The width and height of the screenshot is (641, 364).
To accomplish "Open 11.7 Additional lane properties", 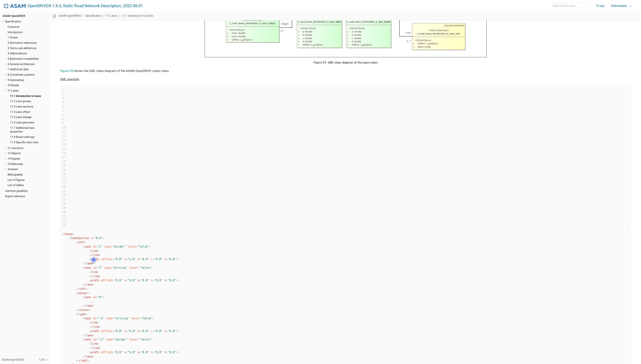I will click(x=22, y=130).
